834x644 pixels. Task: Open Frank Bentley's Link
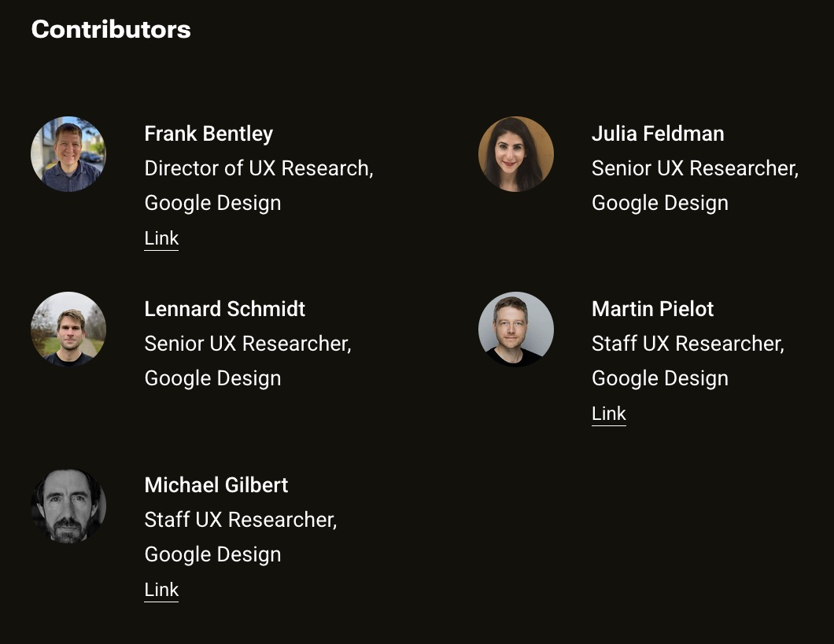coord(161,238)
